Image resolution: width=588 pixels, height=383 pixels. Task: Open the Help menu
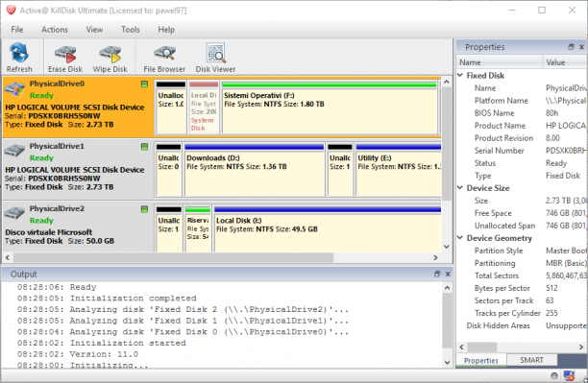tap(166, 30)
